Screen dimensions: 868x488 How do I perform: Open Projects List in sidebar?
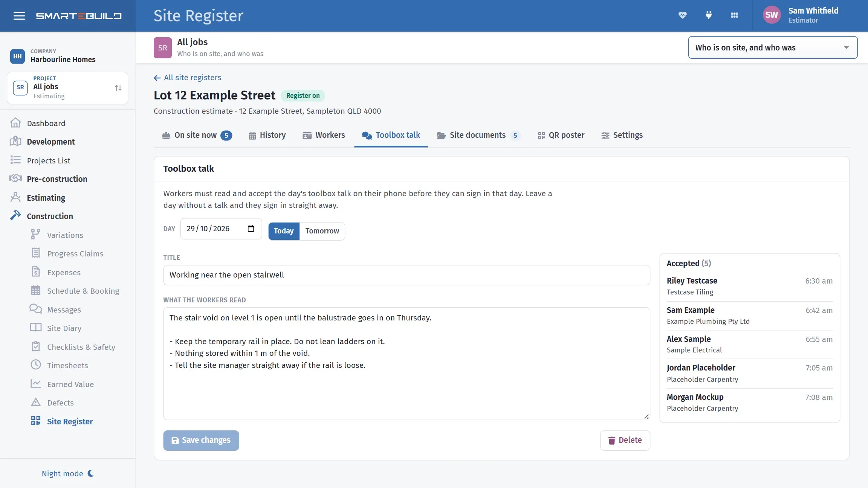pyautogui.click(x=49, y=160)
